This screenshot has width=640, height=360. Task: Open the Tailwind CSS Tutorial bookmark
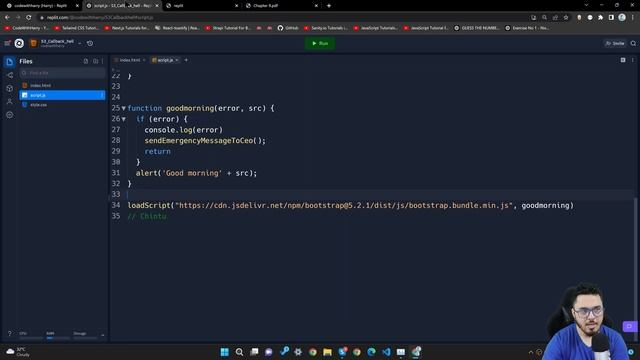click(x=77, y=28)
